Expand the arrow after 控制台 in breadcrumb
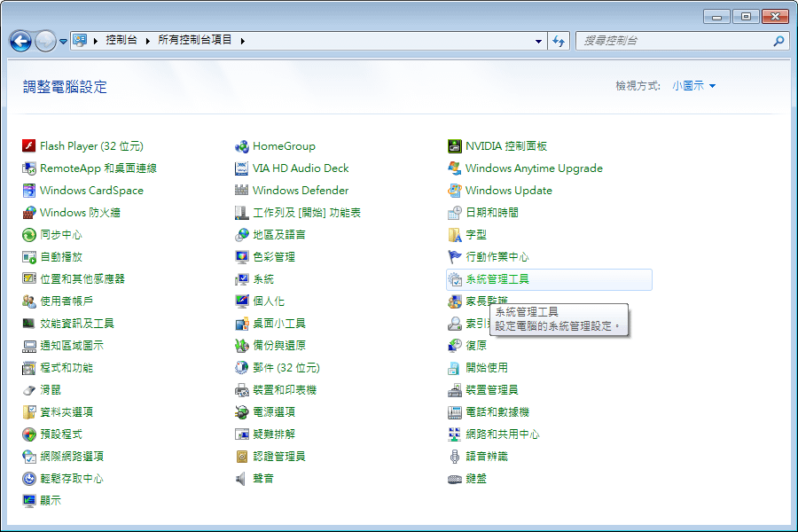798x532 pixels. click(x=147, y=41)
